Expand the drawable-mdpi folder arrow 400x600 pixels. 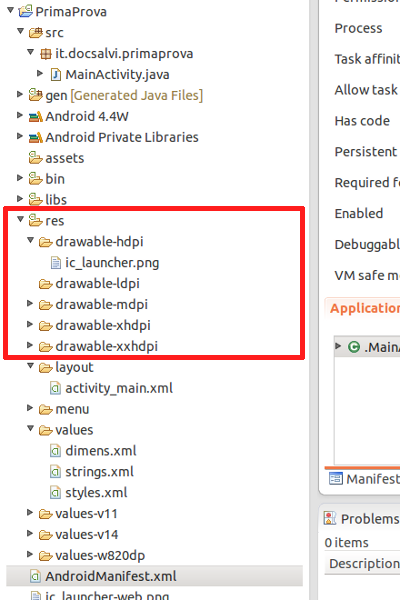(x=30, y=303)
